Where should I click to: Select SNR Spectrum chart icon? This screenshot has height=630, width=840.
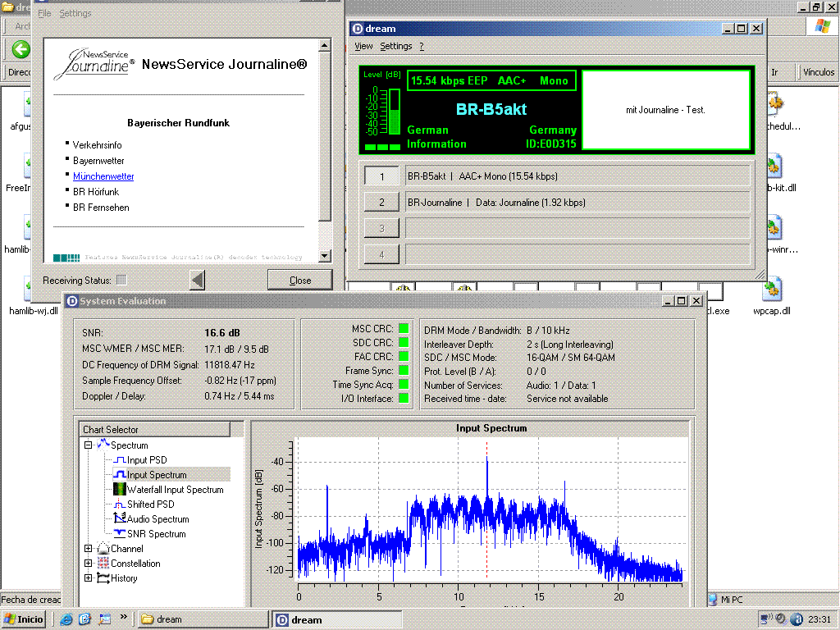[120, 533]
